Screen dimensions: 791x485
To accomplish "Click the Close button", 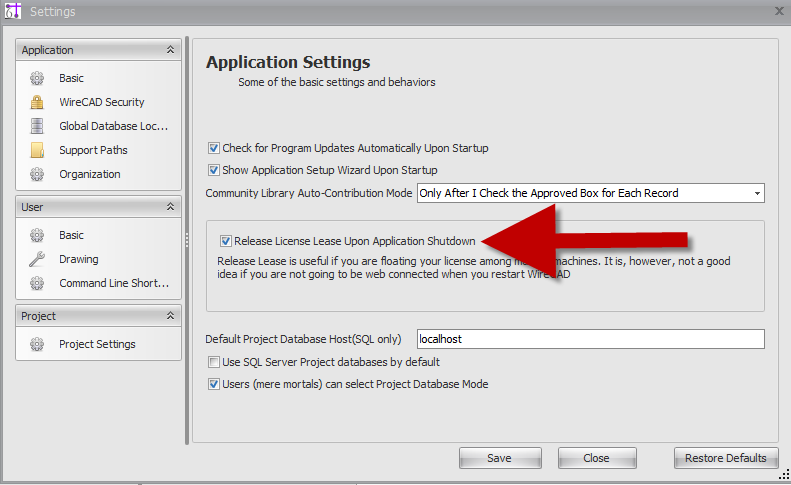I will coord(597,458).
